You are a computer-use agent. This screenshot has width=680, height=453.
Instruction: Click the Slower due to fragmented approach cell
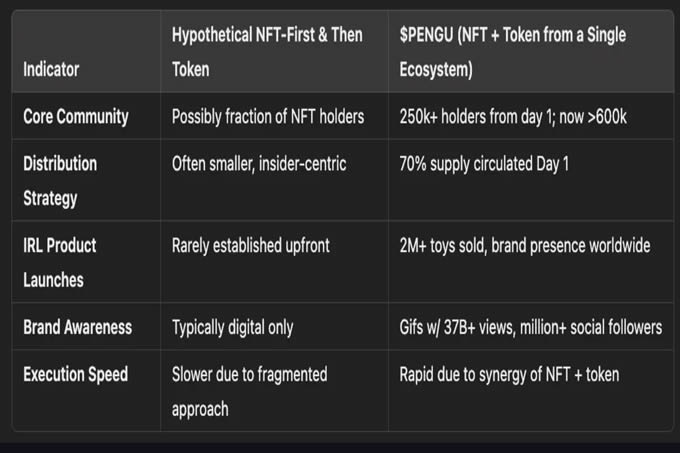(249, 391)
